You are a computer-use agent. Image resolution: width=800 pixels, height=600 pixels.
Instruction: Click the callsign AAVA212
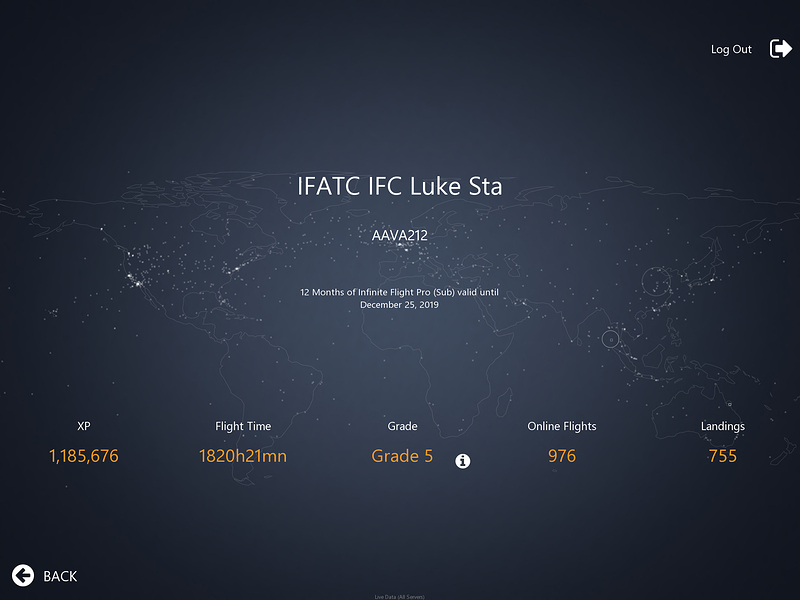coord(399,235)
